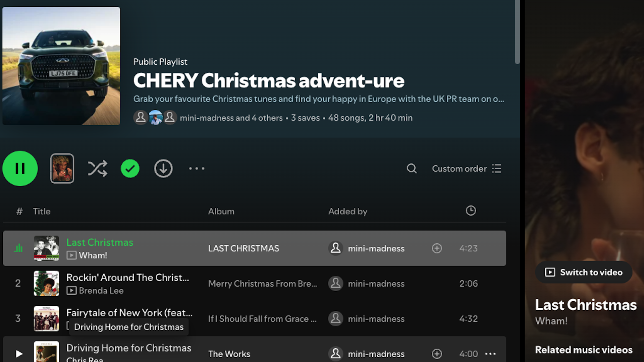Add Driving Home for Christmas to library
Viewport: 644px width, 362px height.
437,354
